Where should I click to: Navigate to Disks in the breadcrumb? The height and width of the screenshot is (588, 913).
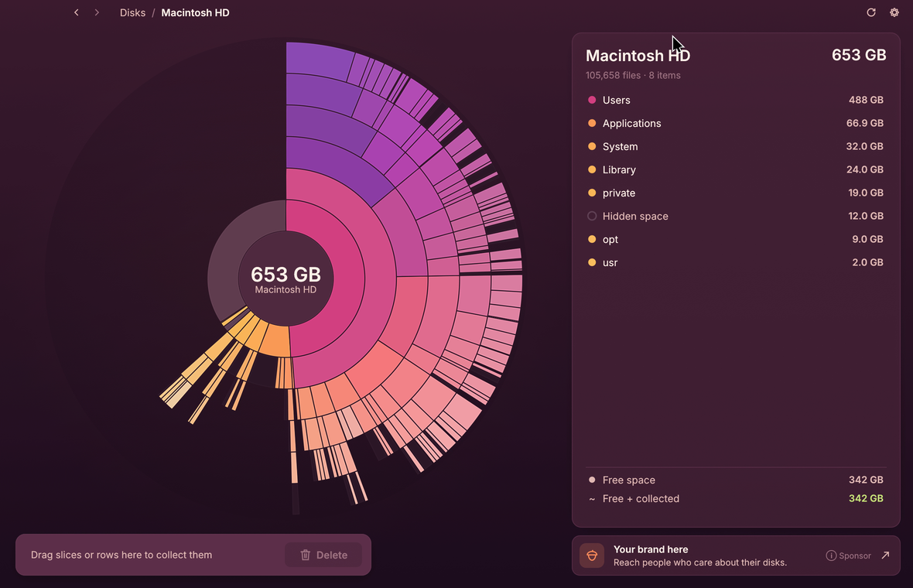tap(133, 13)
